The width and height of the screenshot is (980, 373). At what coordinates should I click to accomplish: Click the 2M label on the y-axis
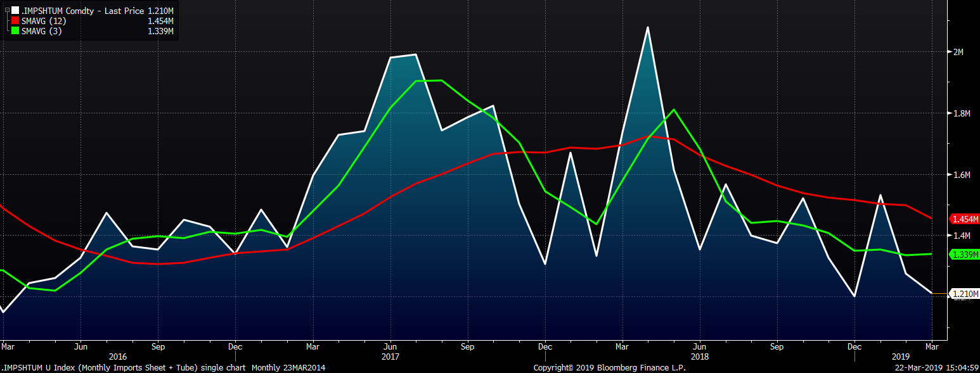click(x=958, y=52)
